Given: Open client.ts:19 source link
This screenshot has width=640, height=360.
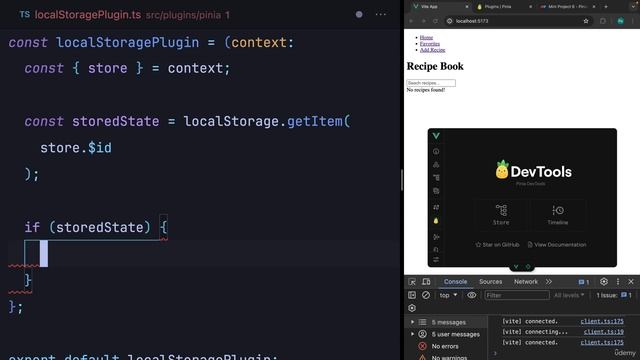Looking at the screenshot, I should (604, 332).
